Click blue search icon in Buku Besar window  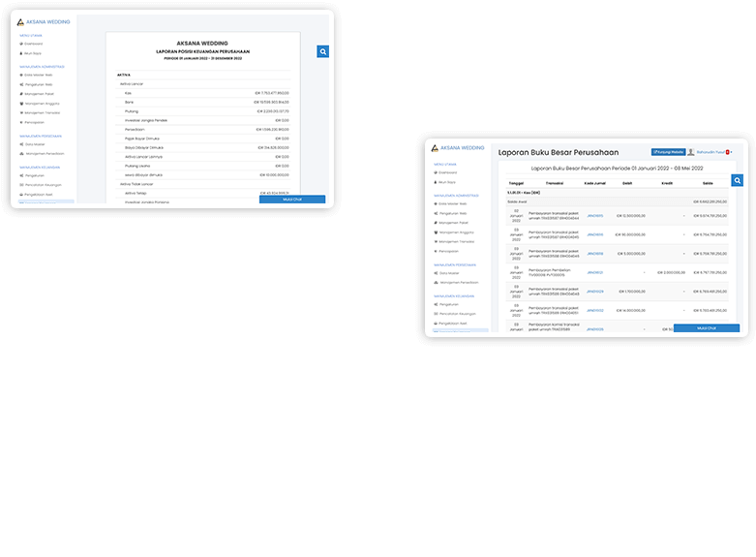point(737,180)
